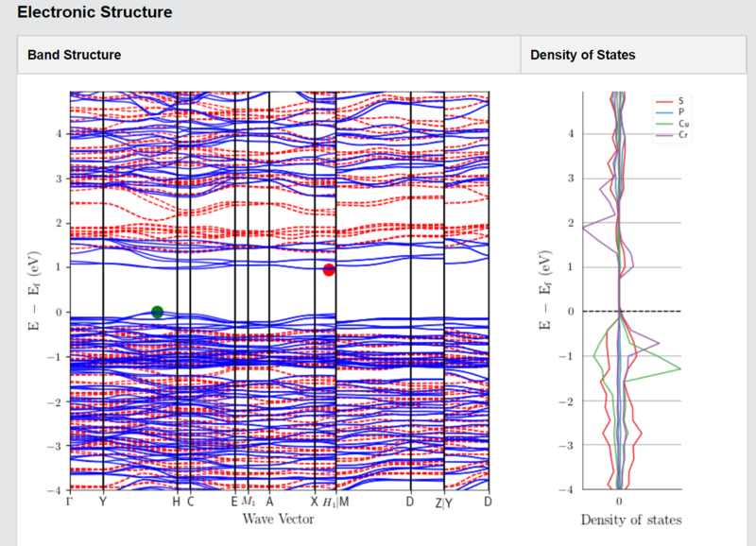Select the P legend entry line
756x546 pixels.
click(x=664, y=112)
